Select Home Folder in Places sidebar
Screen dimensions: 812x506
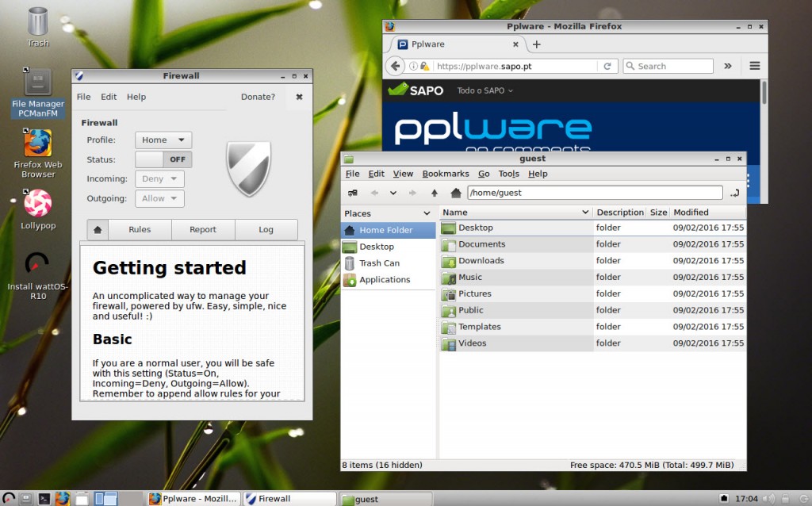tap(389, 230)
